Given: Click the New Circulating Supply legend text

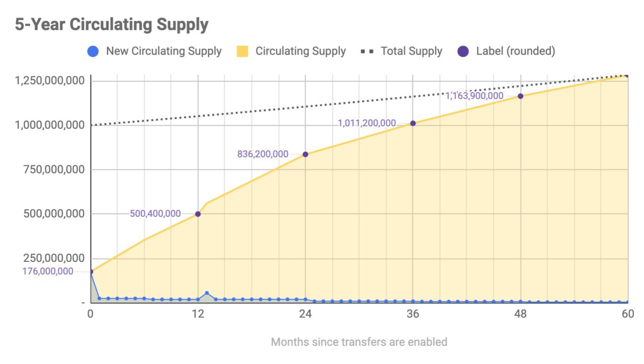Looking at the screenshot, I should click(164, 51).
